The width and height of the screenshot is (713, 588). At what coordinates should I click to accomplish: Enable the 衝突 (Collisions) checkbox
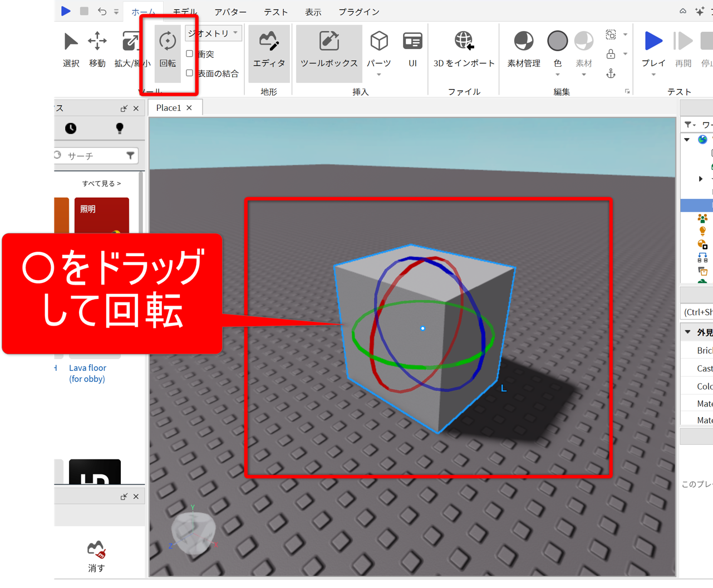tap(190, 54)
